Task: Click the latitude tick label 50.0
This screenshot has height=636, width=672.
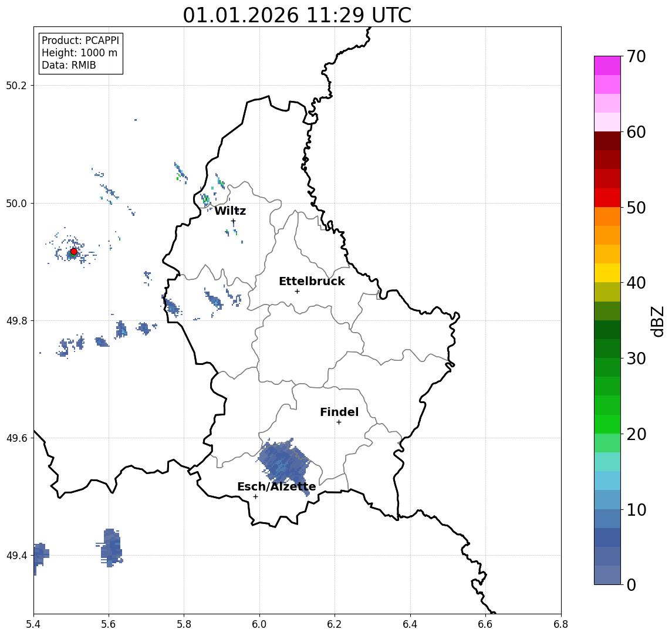Action: point(16,203)
